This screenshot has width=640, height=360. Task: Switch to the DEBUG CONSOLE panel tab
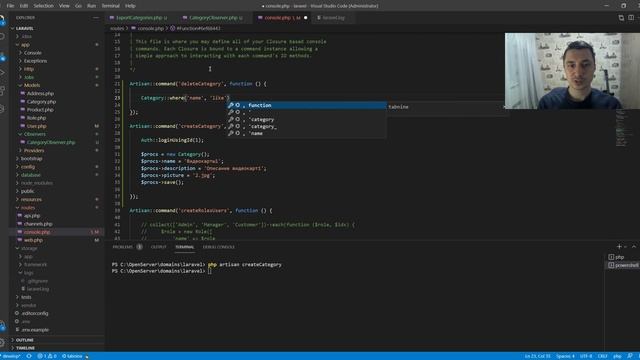point(219,247)
